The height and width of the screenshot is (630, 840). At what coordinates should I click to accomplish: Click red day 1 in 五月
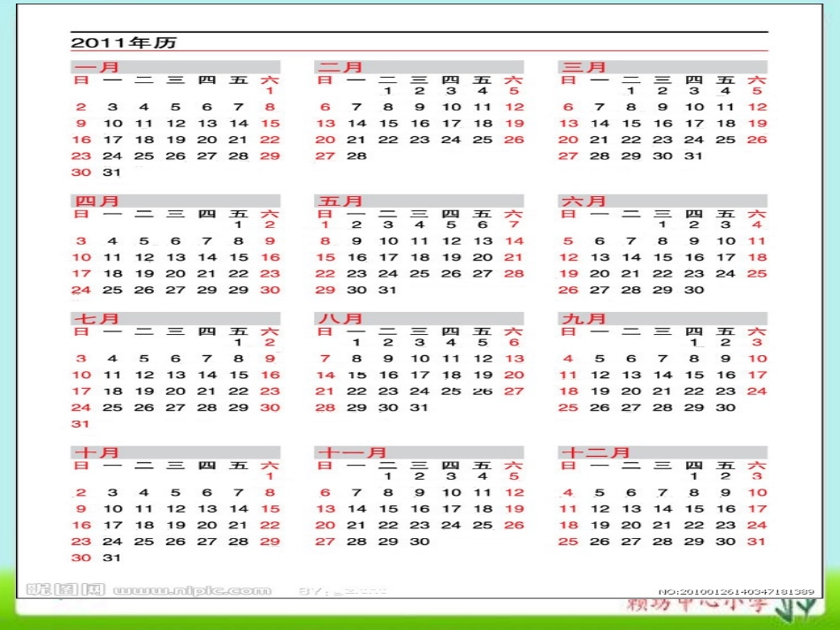[325, 224]
